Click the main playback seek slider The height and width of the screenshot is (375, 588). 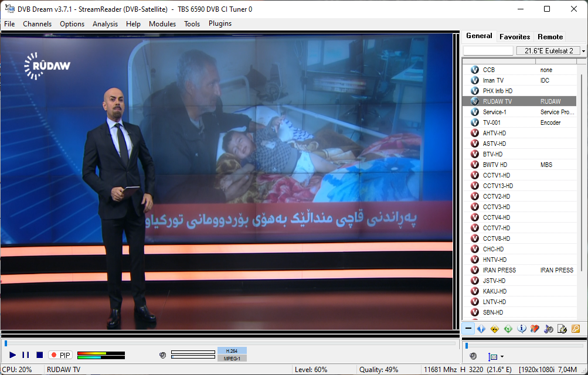pyautogui.click(x=230, y=343)
